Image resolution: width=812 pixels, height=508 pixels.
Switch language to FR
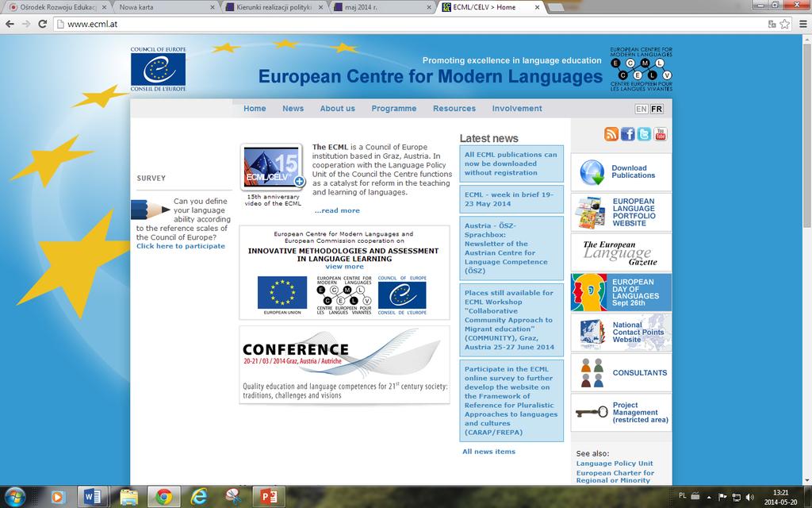657,109
